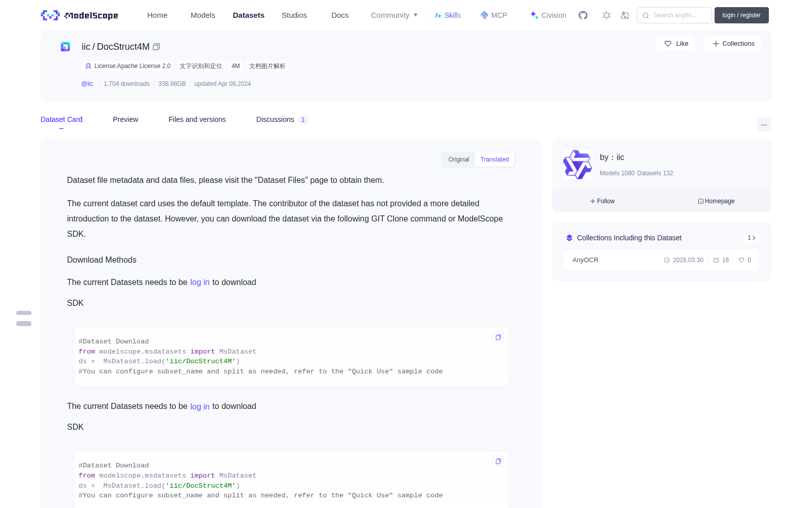The height and width of the screenshot is (508, 812).
Task: Switch language with the translate icon
Action: 625,15
